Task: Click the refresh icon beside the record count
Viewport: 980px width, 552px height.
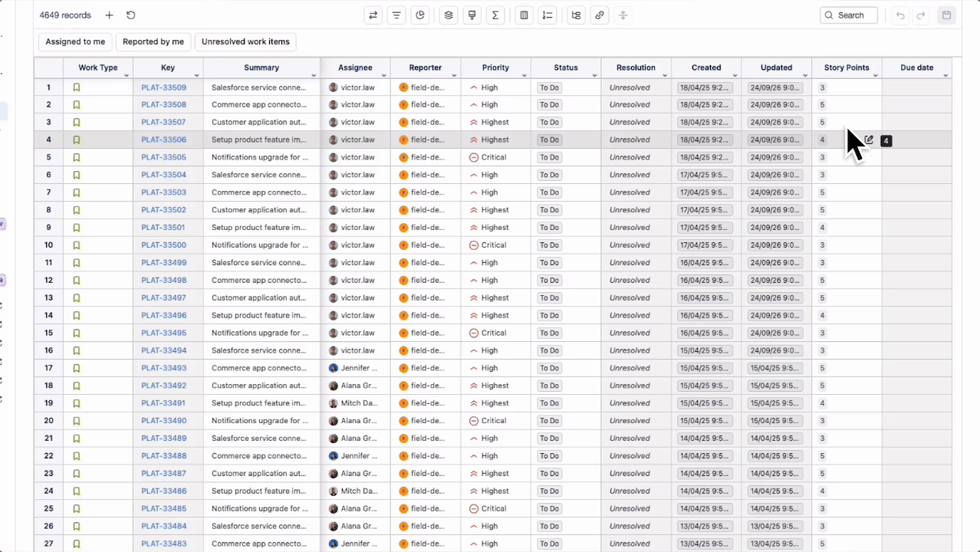Action: click(x=130, y=15)
